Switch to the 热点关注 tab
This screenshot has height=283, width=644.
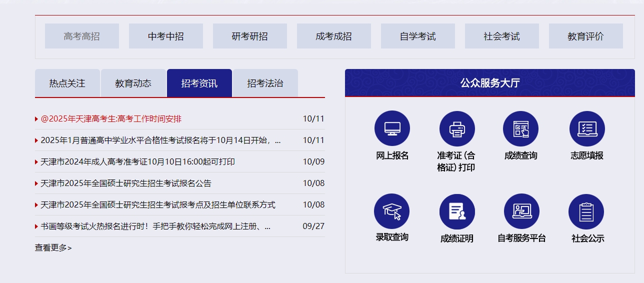[67, 83]
